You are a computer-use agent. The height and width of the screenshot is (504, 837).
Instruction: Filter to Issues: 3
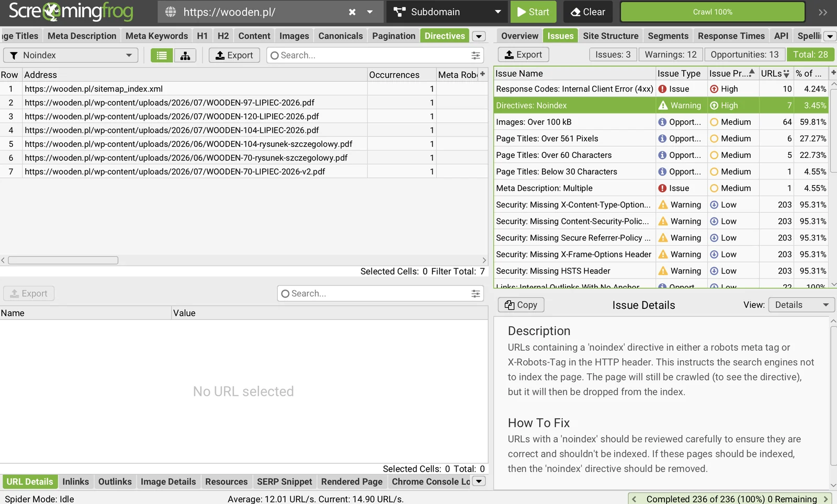[613, 54]
